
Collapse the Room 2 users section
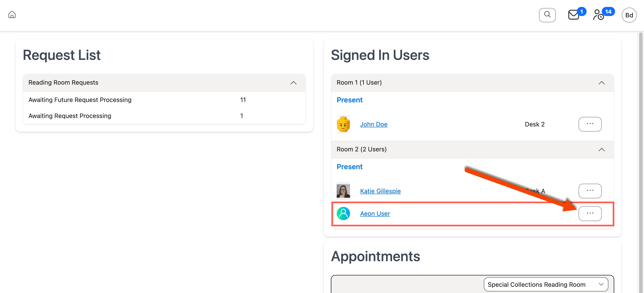click(x=601, y=150)
